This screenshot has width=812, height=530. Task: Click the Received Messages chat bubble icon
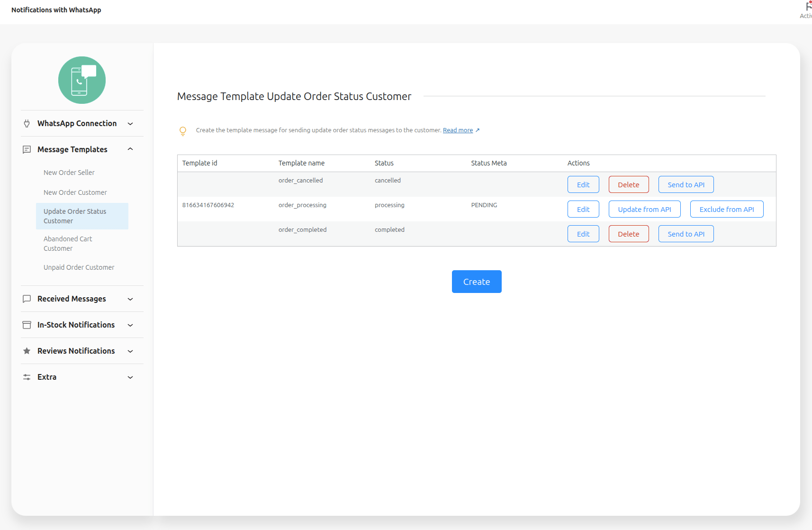[27, 299]
